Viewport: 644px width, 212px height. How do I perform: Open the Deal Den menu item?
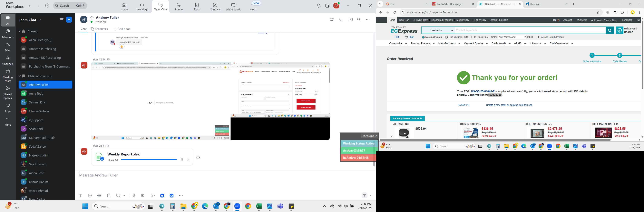point(404,20)
